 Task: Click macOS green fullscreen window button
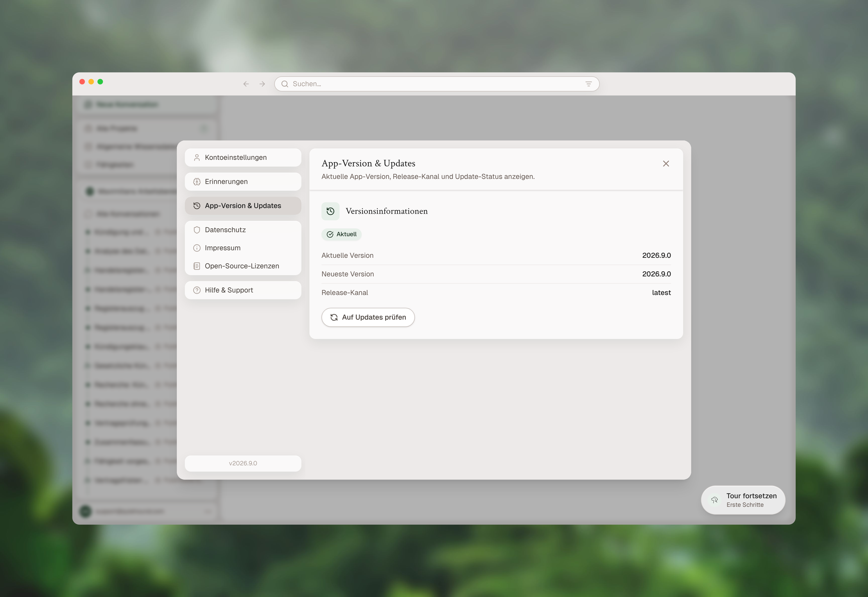[x=100, y=82]
